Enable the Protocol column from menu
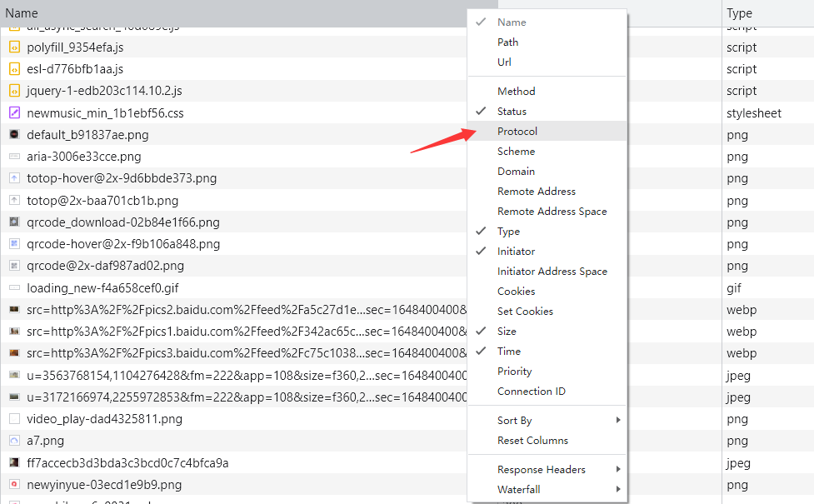The width and height of the screenshot is (814, 504). point(517,132)
